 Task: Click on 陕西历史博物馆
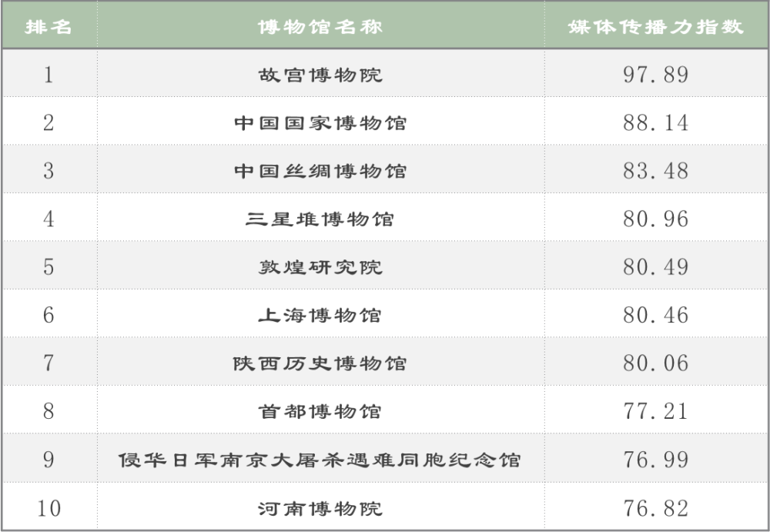320,363
